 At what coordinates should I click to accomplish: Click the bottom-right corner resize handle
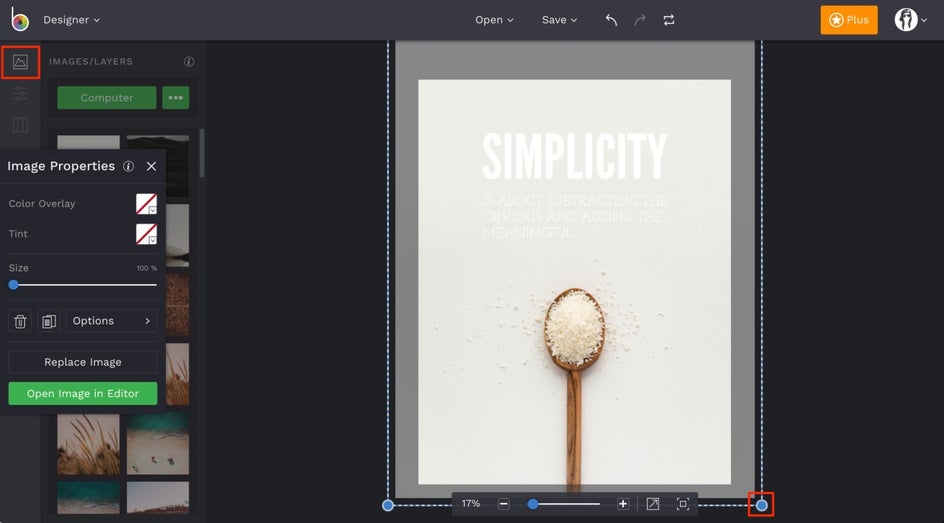pyautogui.click(x=761, y=505)
